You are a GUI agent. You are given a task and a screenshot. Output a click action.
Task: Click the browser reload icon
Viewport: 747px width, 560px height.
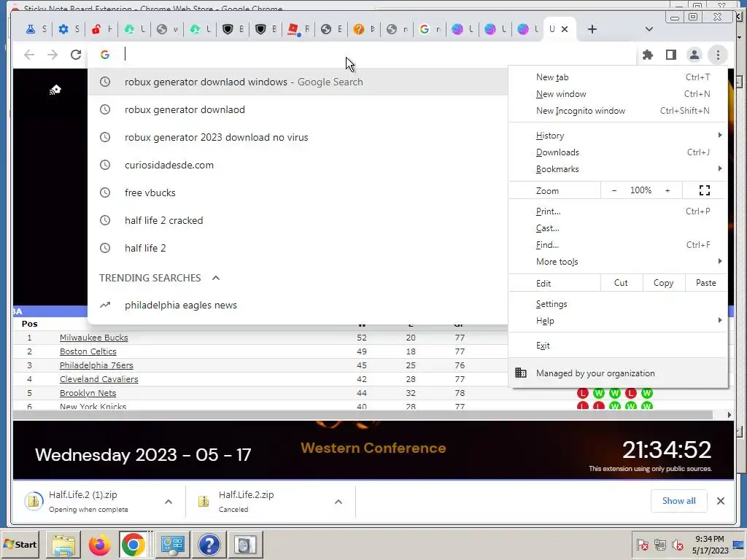tap(76, 55)
